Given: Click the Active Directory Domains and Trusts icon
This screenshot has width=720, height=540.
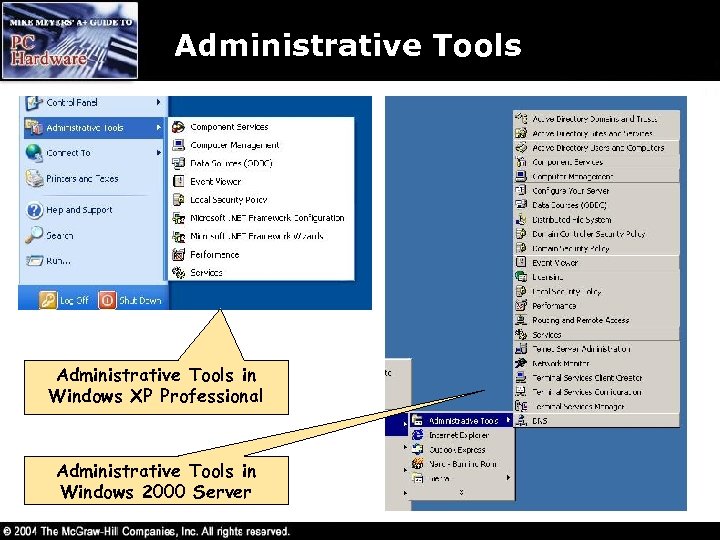Looking at the screenshot, I should [x=521, y=118].
